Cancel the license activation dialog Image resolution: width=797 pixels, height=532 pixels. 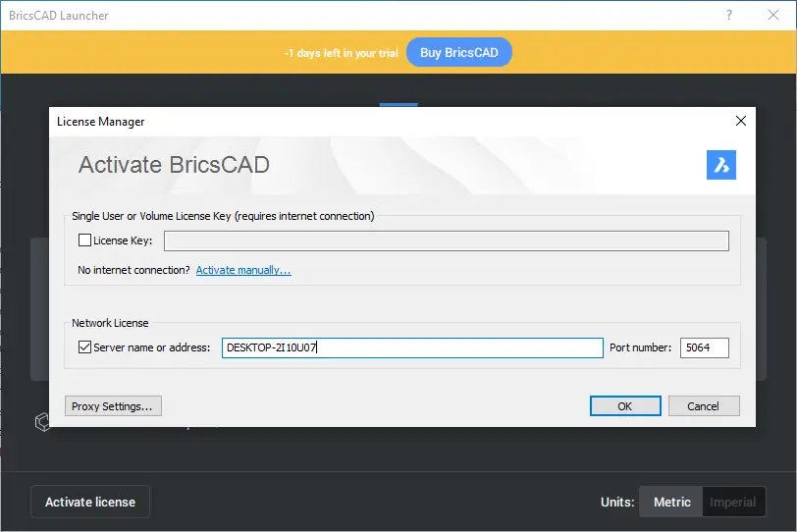[x=704, y=406]
